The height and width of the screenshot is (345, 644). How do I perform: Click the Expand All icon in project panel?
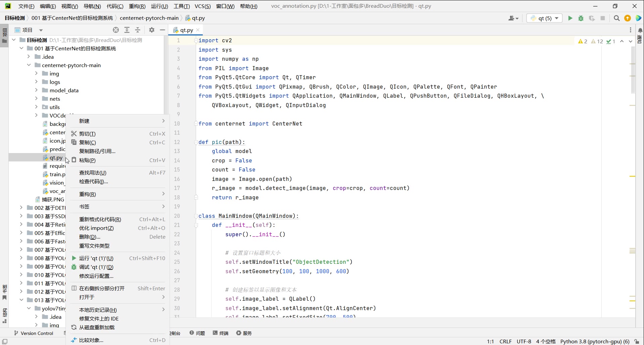click(x=127, y=30)
